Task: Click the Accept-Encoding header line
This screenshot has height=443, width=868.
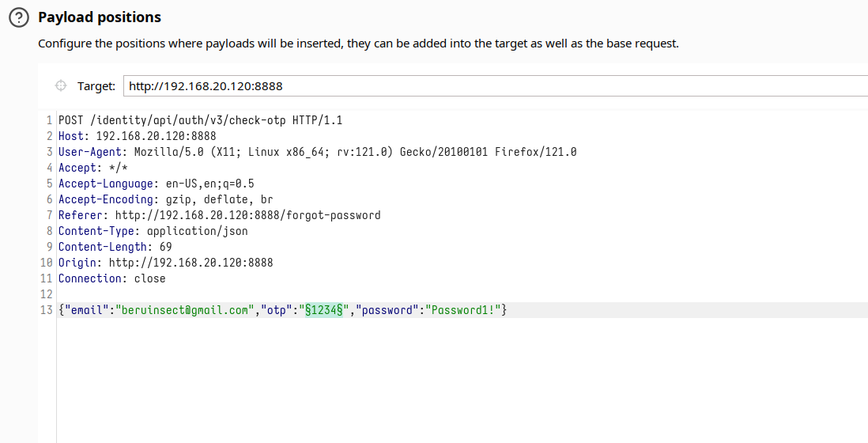Action: [x=165, y=199]
